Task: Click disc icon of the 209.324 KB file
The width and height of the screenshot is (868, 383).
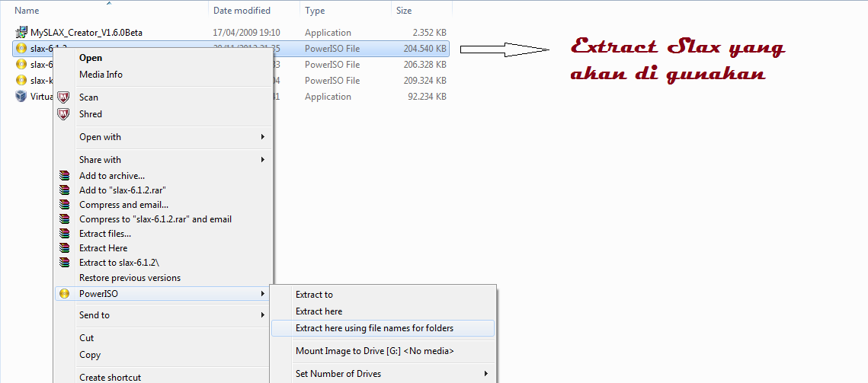Action: (x=21, y=80)
